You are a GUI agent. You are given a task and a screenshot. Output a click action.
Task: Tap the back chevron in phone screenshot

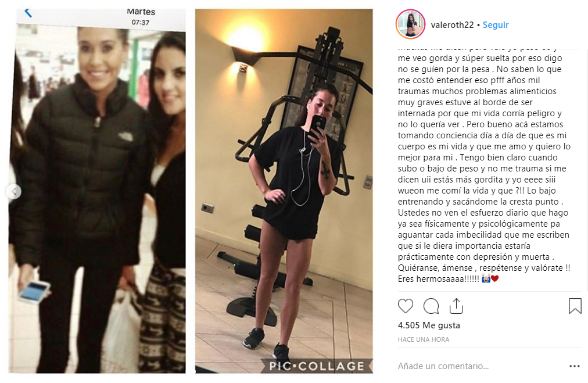click(x=28, y=13)
